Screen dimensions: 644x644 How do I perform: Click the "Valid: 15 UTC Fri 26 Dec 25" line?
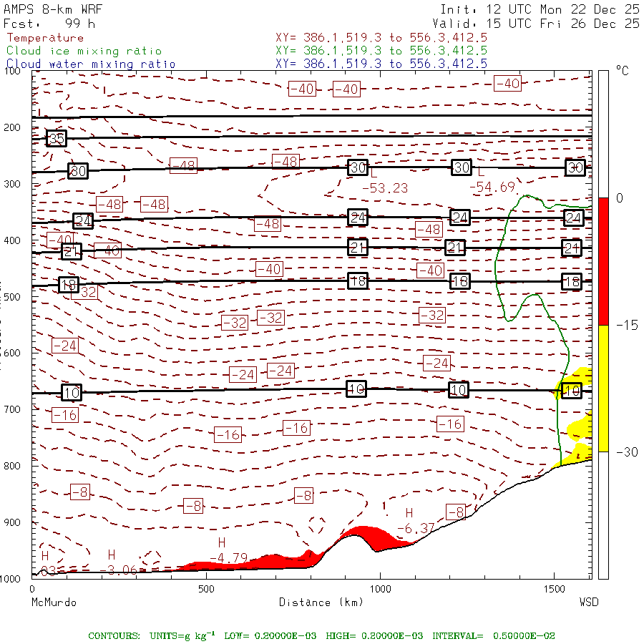pyautogui.click(x=535, y=24)
